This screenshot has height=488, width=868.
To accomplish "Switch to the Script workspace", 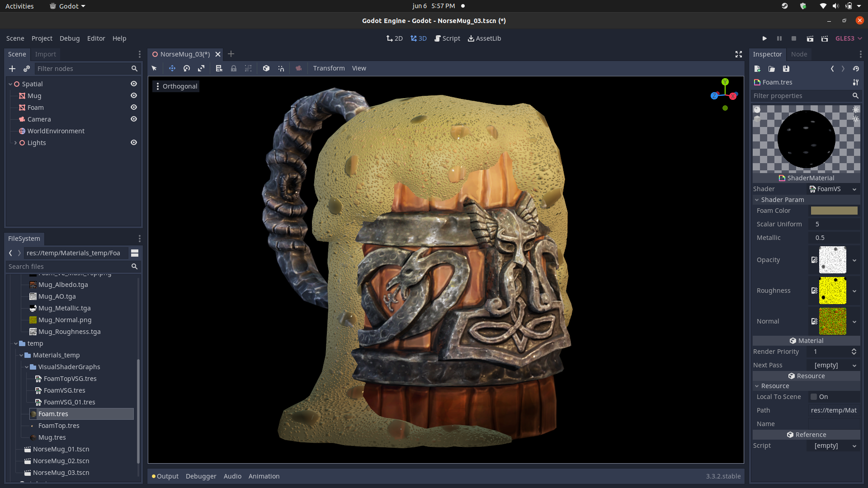I will click(x=447, y=38).
